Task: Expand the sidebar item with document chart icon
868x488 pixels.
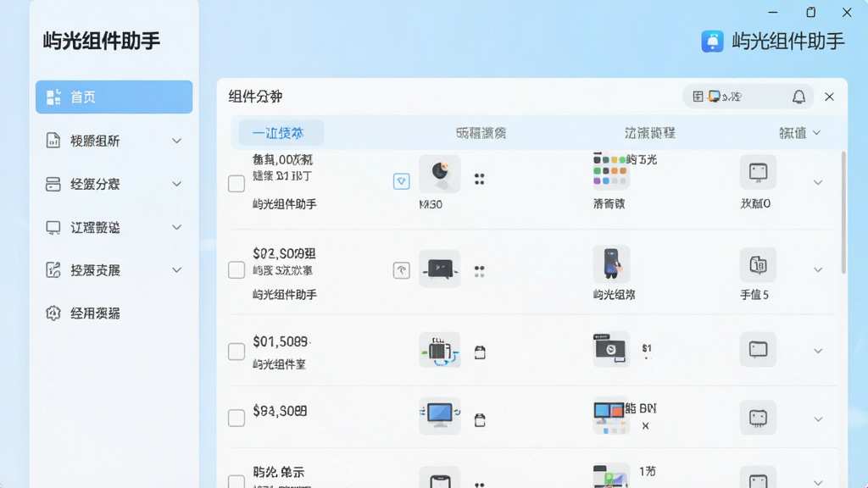Action: (176, 141)
